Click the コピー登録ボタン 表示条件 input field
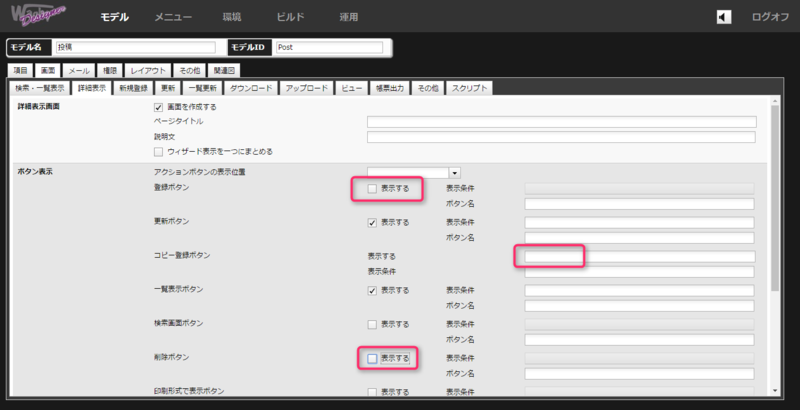 639,272
